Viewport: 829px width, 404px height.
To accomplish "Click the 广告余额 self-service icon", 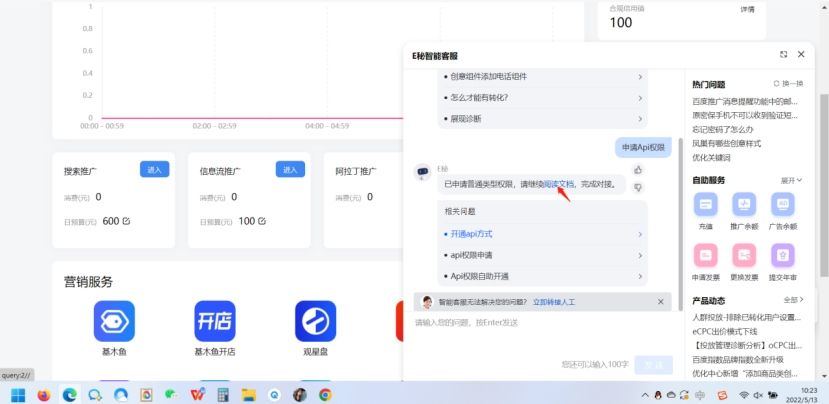I will point(782,205).
